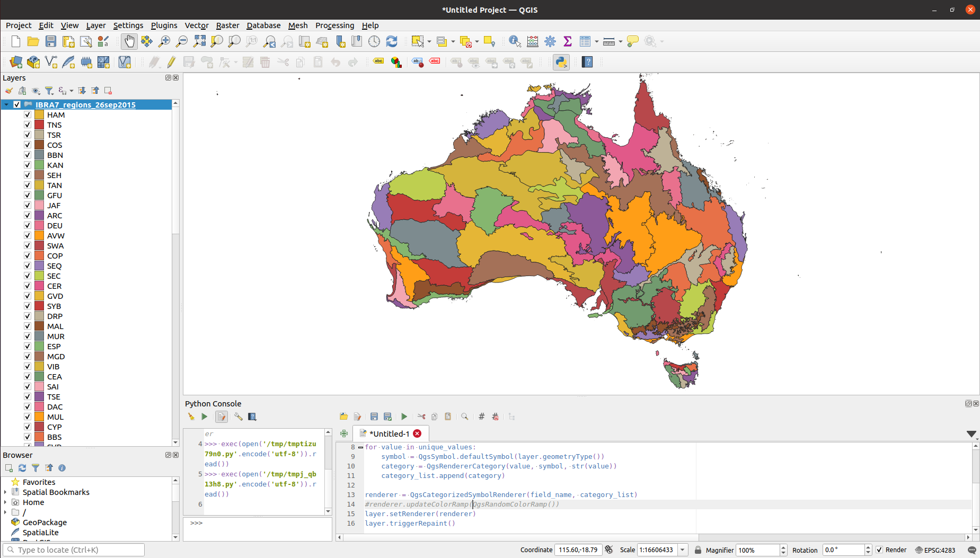The image size is (980, 558).
Task: Click the New Project icon
Action: pyautogui.click(x=16, y=41)
